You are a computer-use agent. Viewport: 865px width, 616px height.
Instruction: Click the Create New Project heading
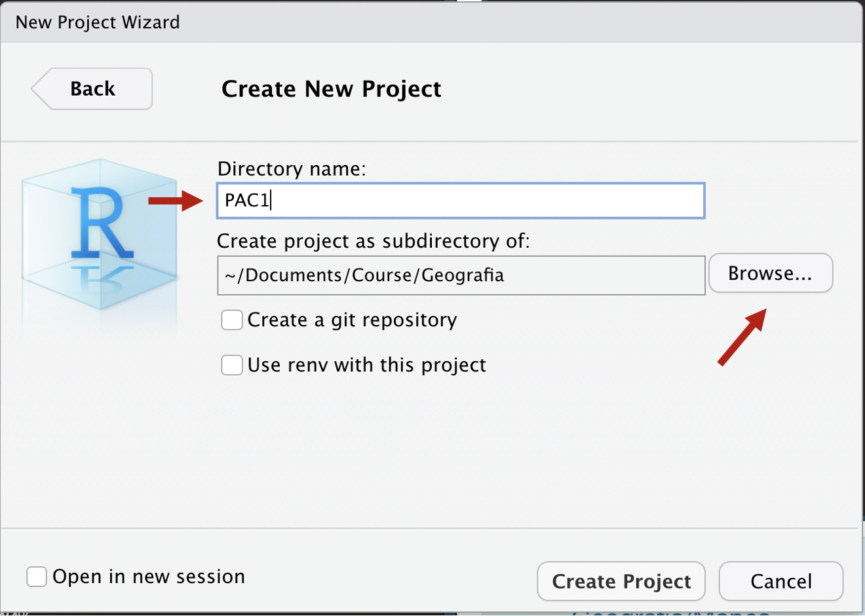click(x=332, y=89)
